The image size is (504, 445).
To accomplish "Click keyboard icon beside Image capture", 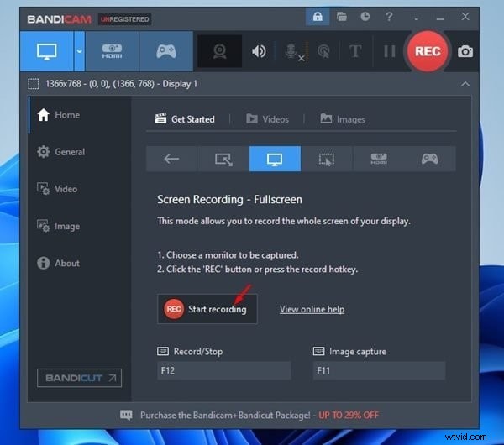I will tap(318, 351).
